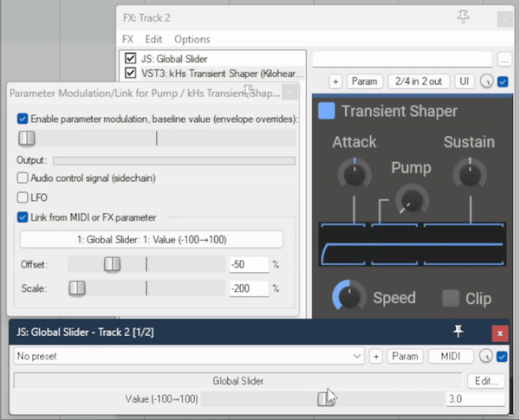Click the wet/dry knob beside the UI button

click(486, 81)
